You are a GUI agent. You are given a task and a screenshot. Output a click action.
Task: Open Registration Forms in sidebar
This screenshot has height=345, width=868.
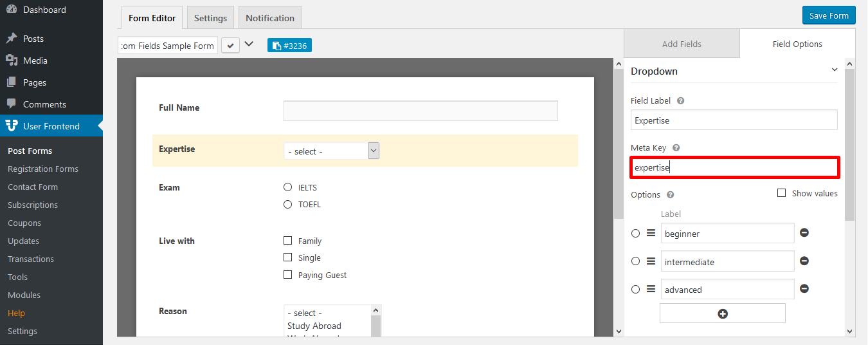(x=43, y=169)
